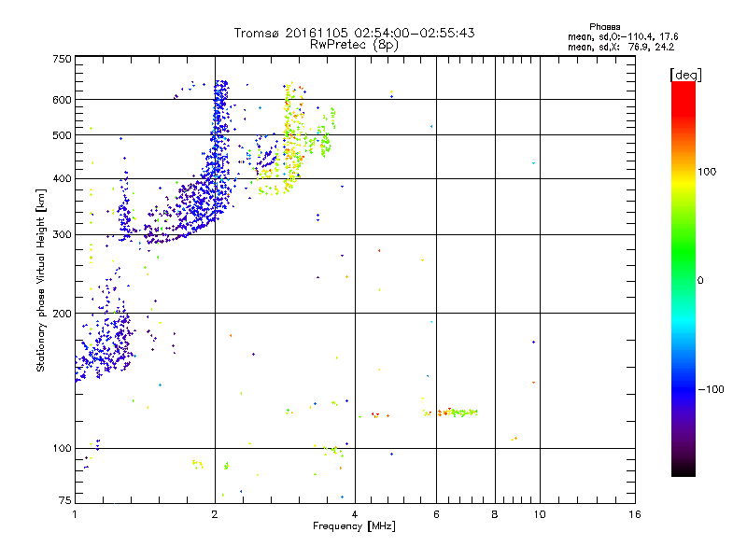Click the 'Phases' heading in the corner
The height and width of the screenshot is (560, 747).
(604, 27)
